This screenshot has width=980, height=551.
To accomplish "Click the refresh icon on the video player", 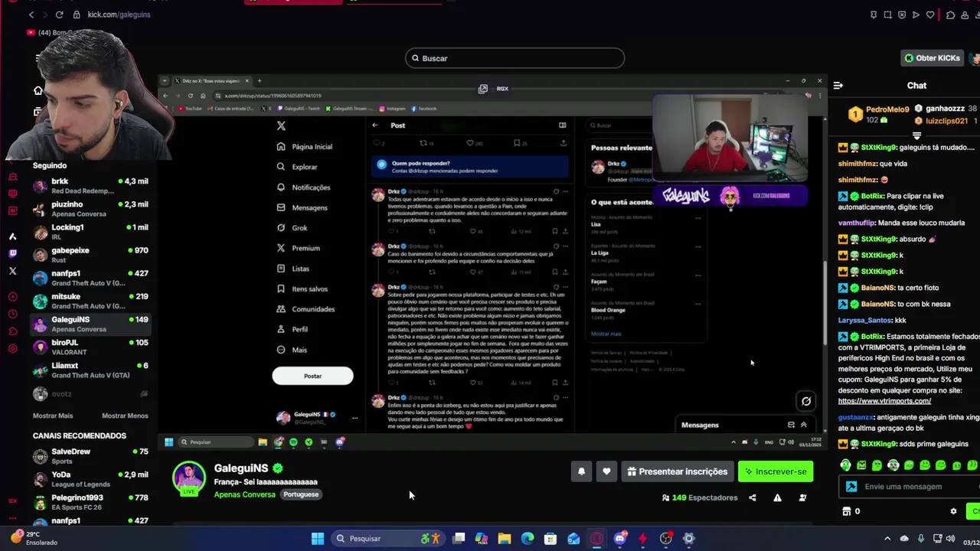I will [806, 401].
